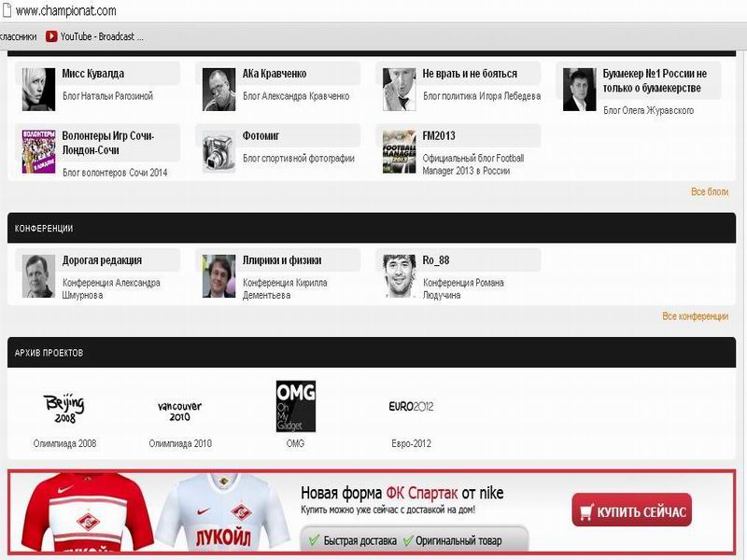Open the Фотомиг camera icon blog
747x560 pixels.
pyautogui.click(x=218, y=151)
